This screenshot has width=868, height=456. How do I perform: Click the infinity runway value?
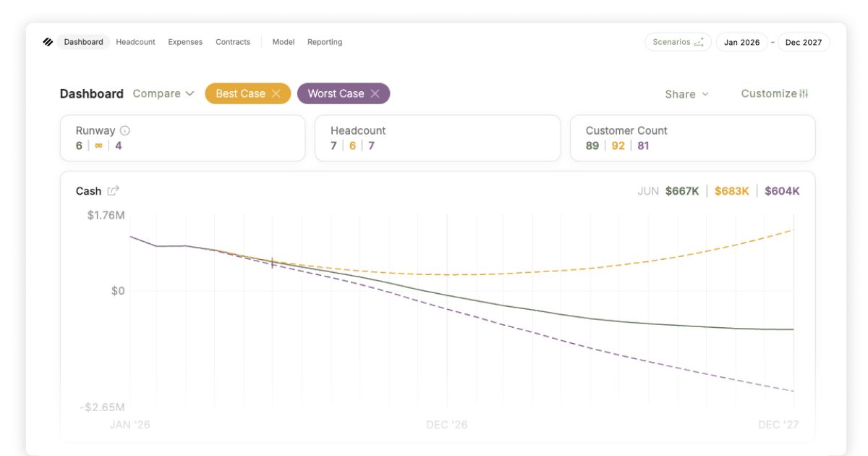[98, 145]
